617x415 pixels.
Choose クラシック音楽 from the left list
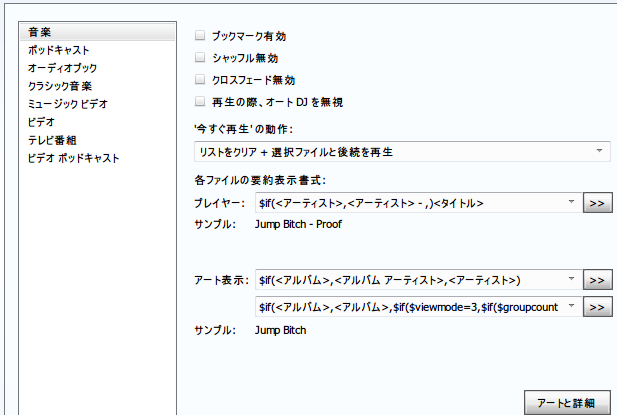(60, 85)
